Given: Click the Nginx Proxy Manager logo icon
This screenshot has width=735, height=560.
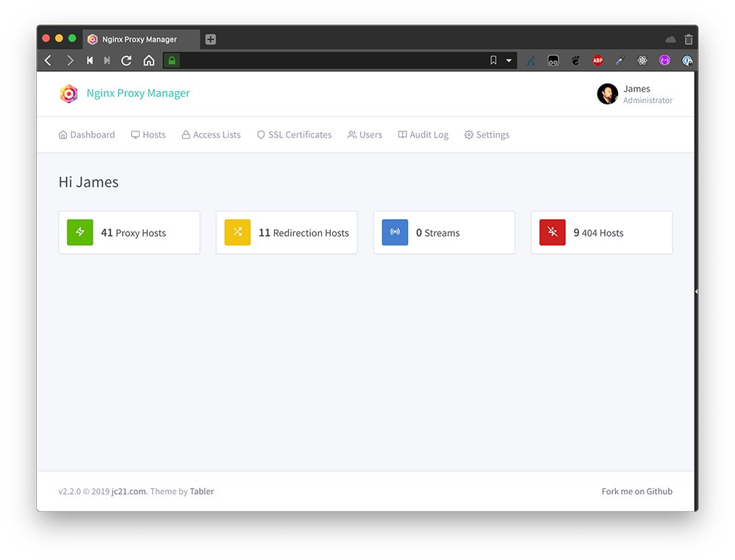Looking at the screenshot, I should [x=69, y=93].
